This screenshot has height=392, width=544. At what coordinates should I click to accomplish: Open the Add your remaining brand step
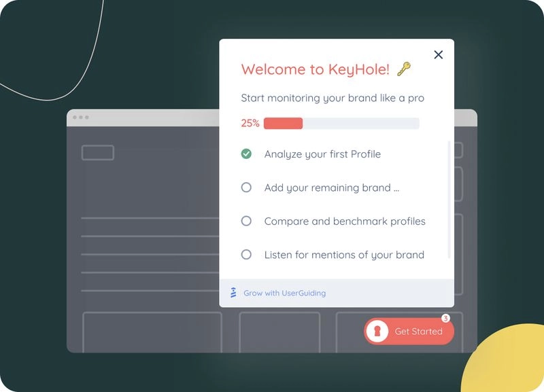click(x=332, y=188)
